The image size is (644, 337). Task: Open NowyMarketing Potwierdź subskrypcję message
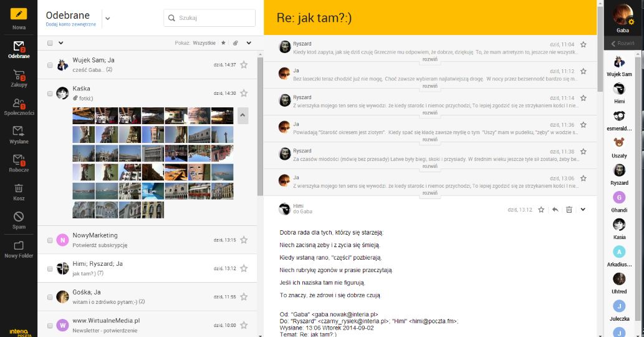coord(148,240)
